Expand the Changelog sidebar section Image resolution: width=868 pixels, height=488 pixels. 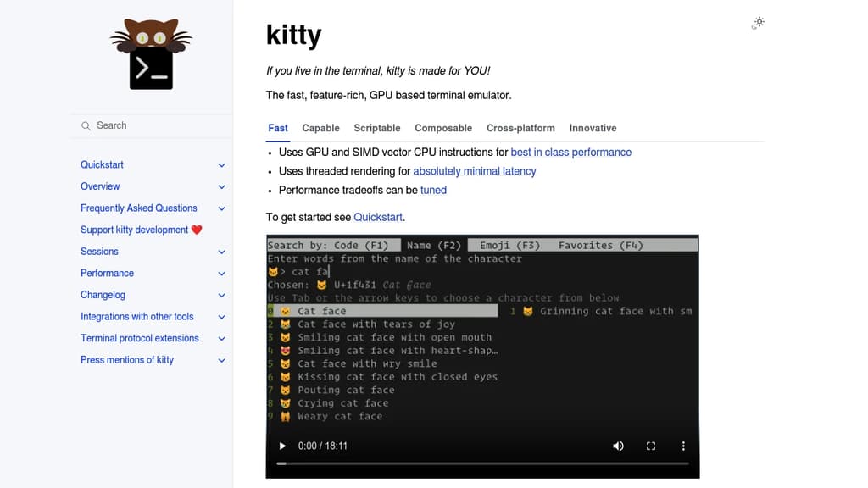(x=221, y=295)
